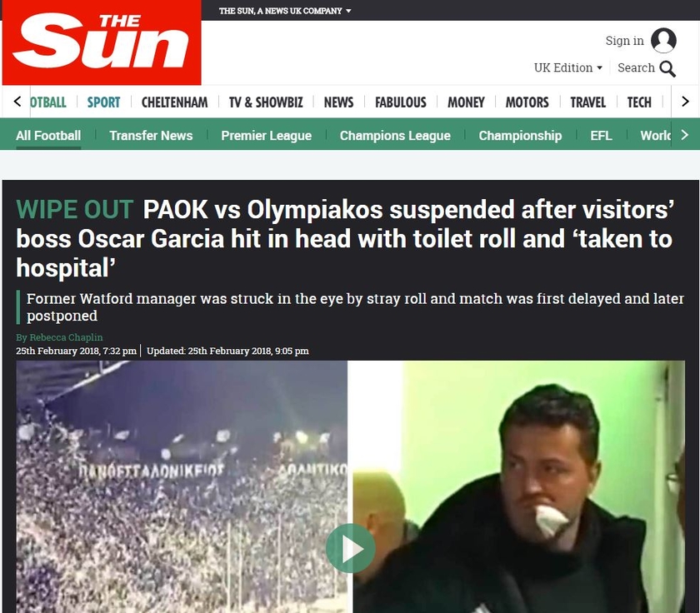This screenshot has height=613, width=700.
Task: Play the PAOK vs Olympiakos video
Action: pos(351,548)
